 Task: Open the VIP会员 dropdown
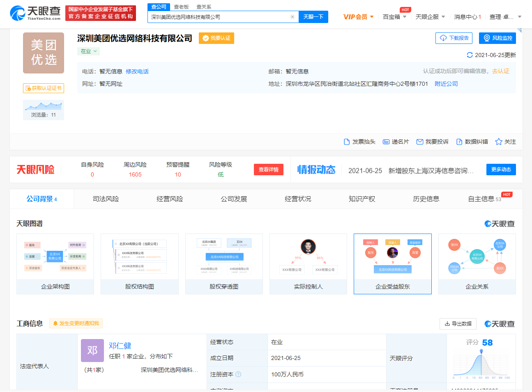[x=359, y=17]
